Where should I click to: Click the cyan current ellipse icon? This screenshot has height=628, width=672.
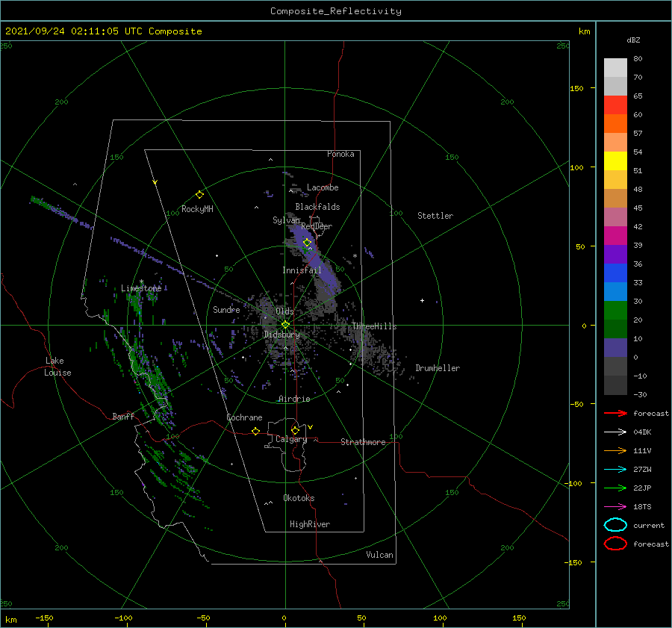click(x=615, y=525)
